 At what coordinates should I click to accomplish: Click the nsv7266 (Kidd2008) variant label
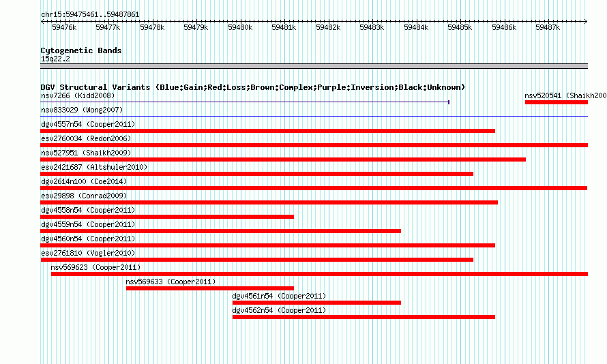click(x=78, y=95)
